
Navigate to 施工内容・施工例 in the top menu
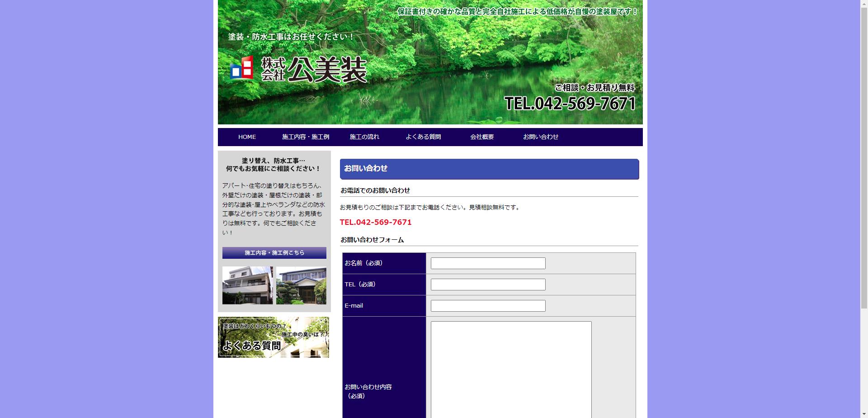coord(306,137)
